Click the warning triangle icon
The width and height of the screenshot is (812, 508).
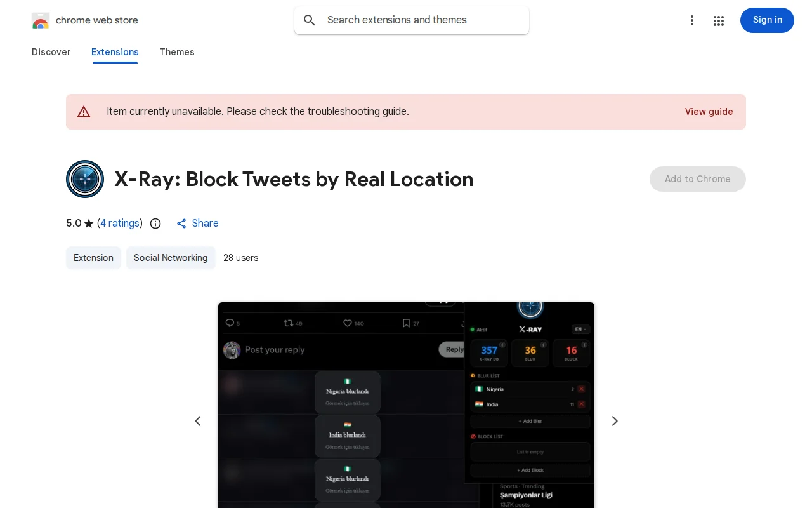point(84,112)
